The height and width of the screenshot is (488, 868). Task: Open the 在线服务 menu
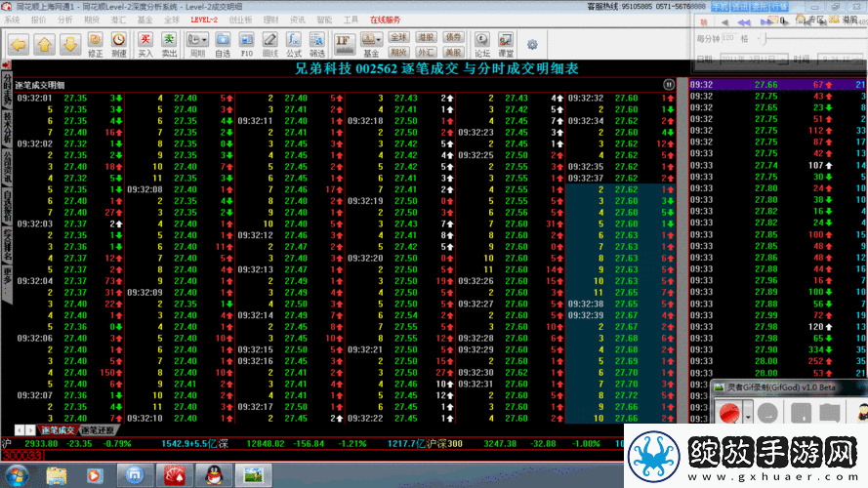click(x=385, y=20)
